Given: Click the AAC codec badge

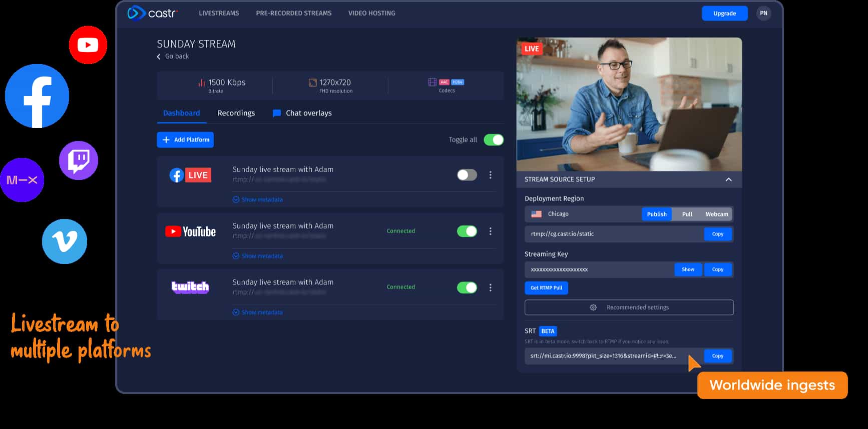Looking at the screenshot, I should point(444,82).
